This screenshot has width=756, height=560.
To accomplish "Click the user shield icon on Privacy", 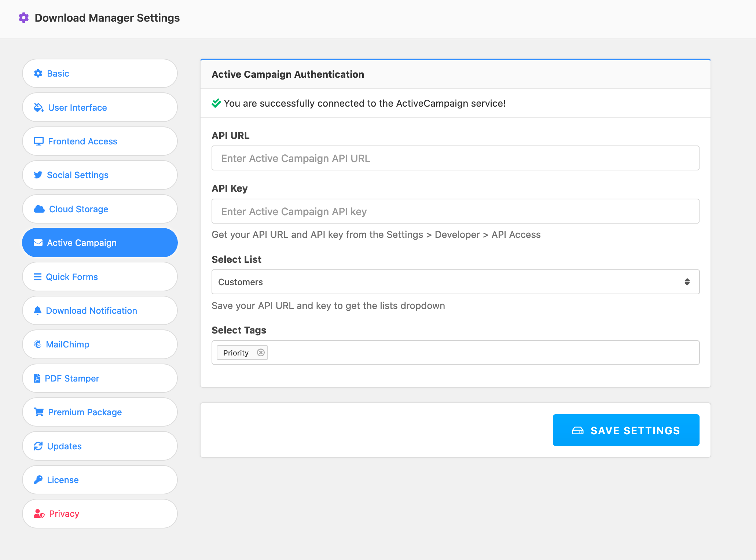I will pyautogui.click(x=39, y=513).
